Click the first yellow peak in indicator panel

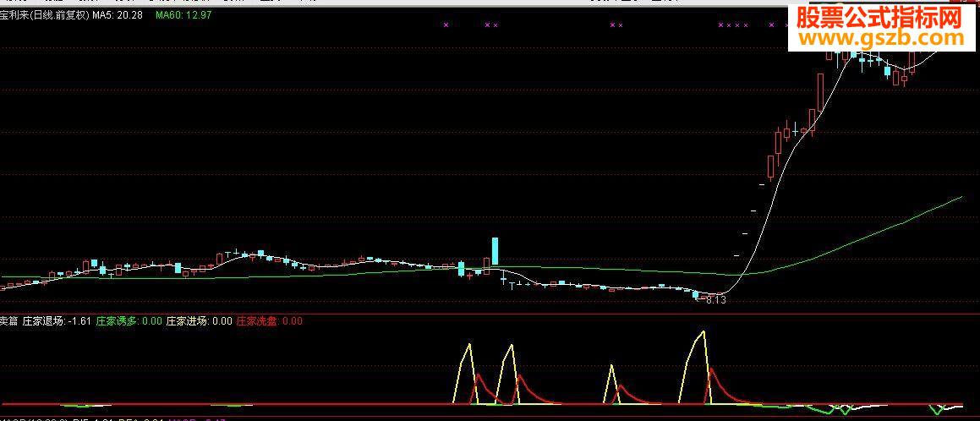click(x=468, y=344)
